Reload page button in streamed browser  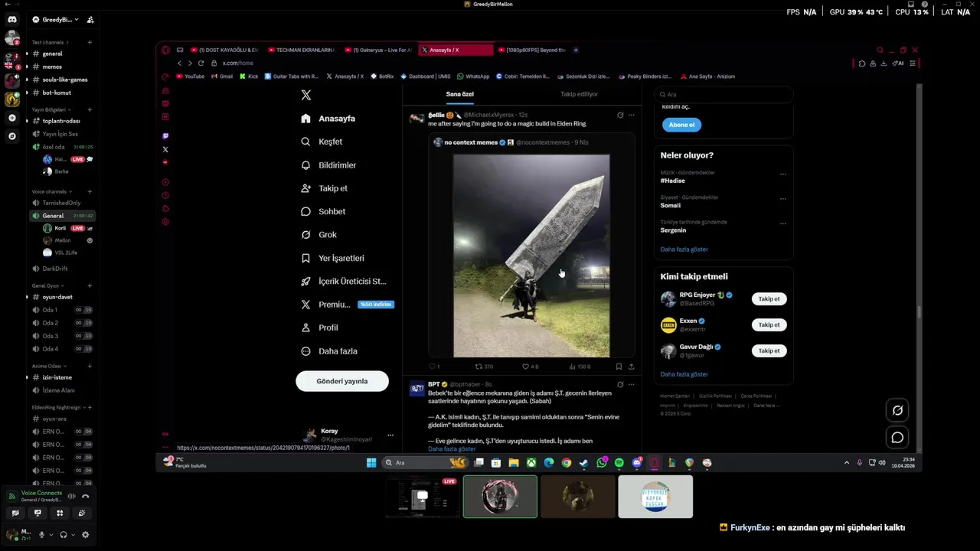(201, 63)
